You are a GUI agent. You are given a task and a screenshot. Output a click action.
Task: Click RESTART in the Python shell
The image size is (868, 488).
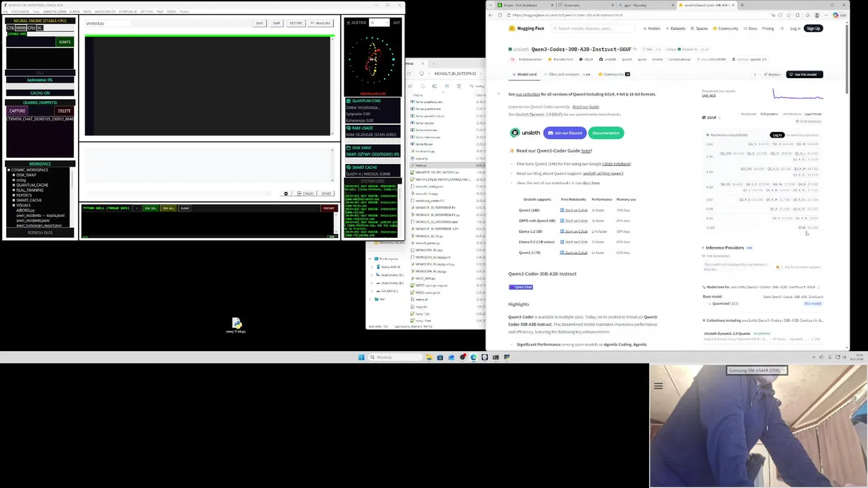coord(328,208)
